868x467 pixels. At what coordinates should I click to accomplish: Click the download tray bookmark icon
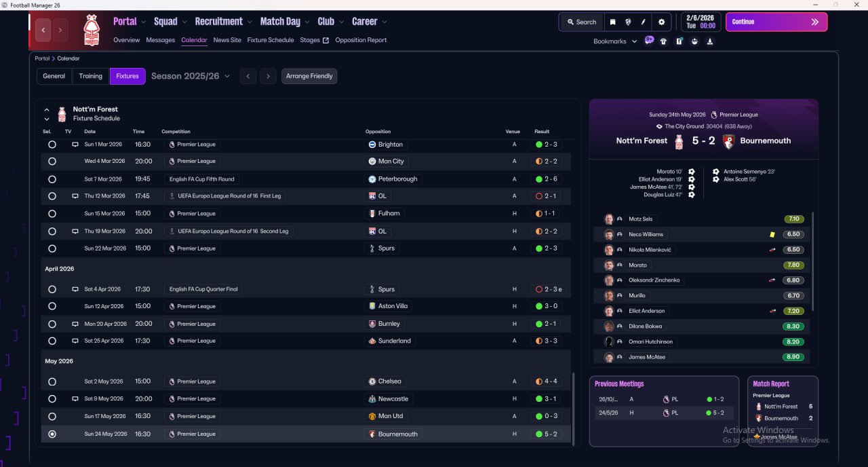pos(710,41)
